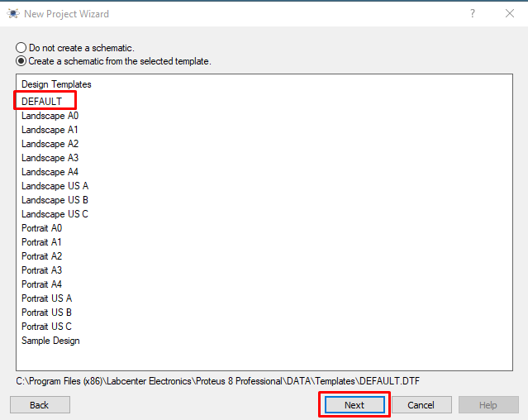
Task: Select the Portrait A4 template
Action: tap(42, 284)
